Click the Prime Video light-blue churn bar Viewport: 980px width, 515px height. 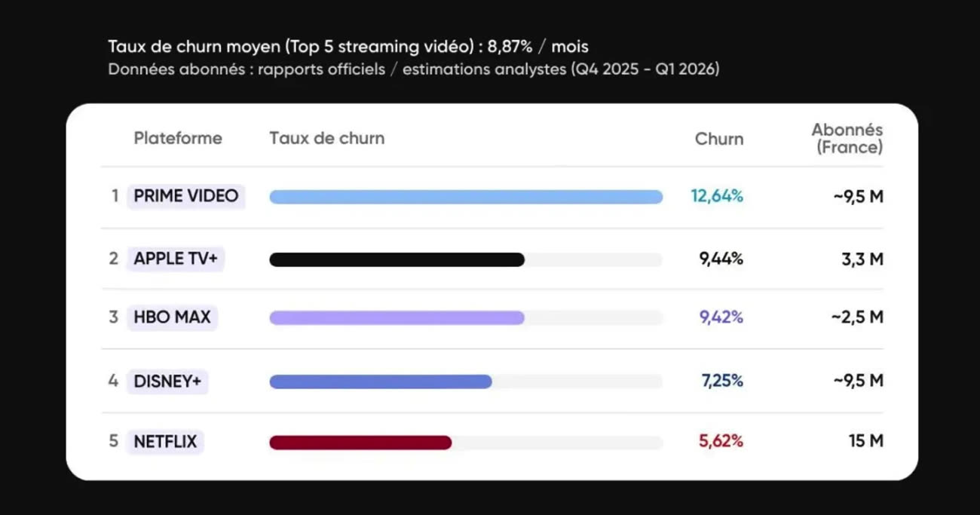(466, 197)
